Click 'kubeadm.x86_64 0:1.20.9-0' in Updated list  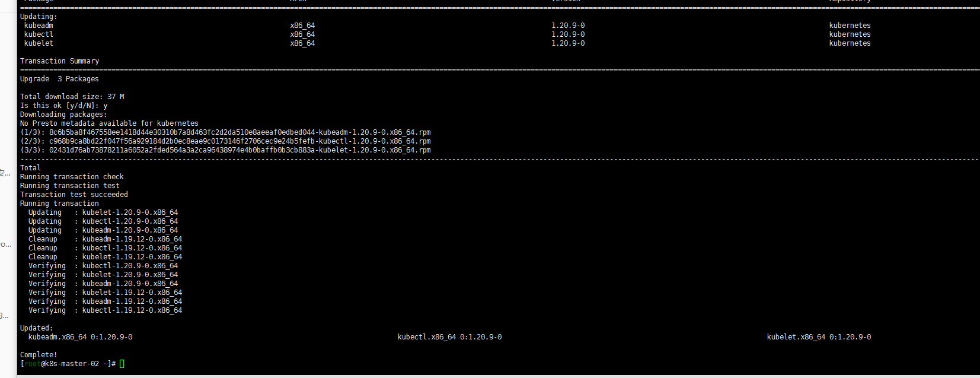point(80,337)
